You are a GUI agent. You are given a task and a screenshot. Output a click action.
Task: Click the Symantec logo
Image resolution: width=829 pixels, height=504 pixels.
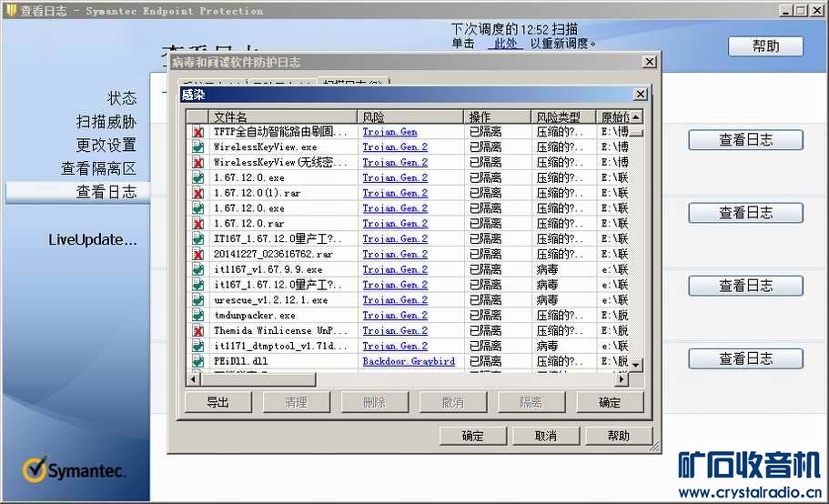click(x=74, y=469)
